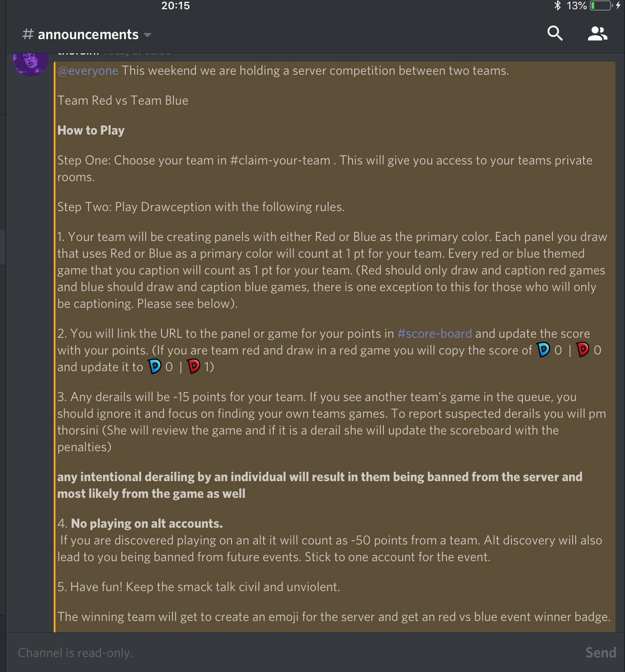Tap the 13% battery percentage text
625x672 pixels.
[x=576, y=6]
